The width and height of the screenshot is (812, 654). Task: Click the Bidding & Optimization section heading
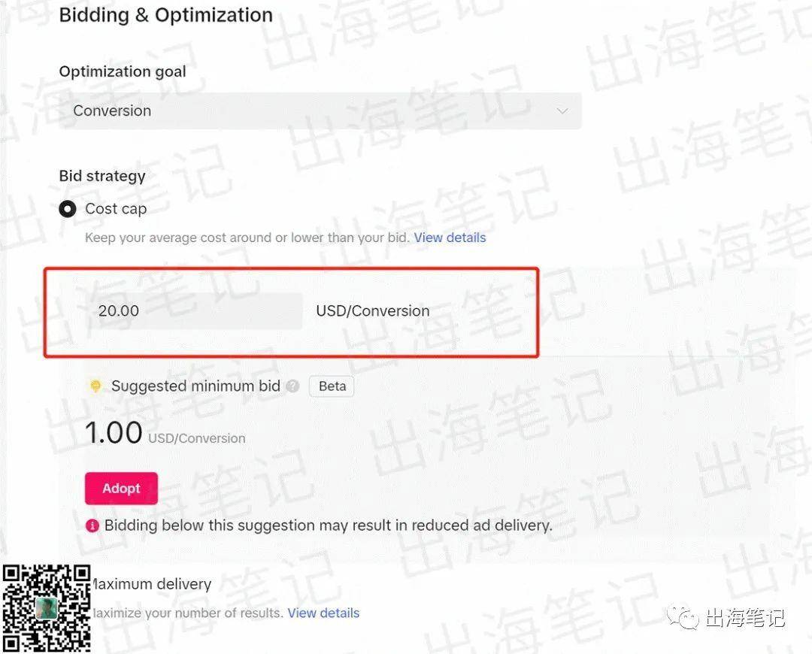pos(165,15)
